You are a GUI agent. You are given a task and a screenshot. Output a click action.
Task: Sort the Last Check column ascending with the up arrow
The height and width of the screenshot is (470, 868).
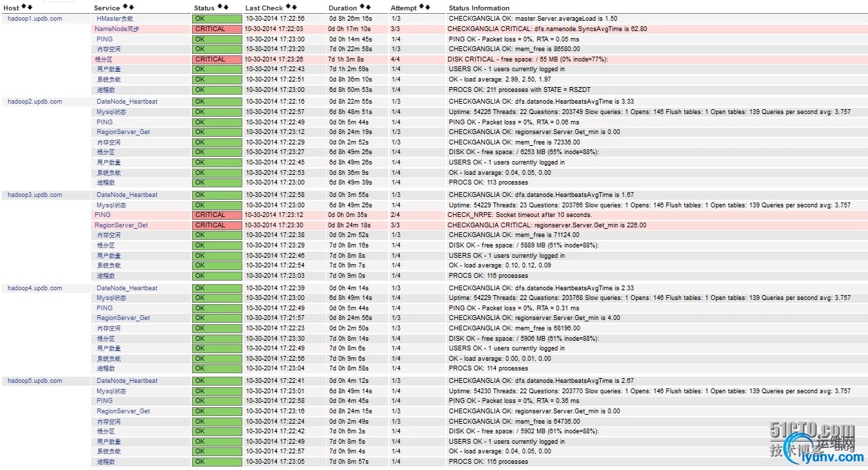(x=289, y=7)
